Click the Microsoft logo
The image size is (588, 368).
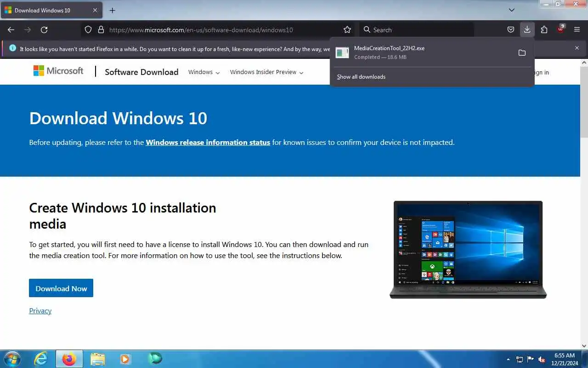coord(58,71)
